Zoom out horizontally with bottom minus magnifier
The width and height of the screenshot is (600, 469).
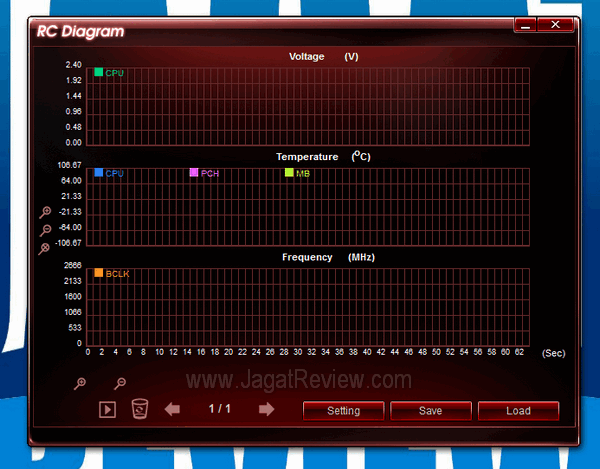click(120, 383)
